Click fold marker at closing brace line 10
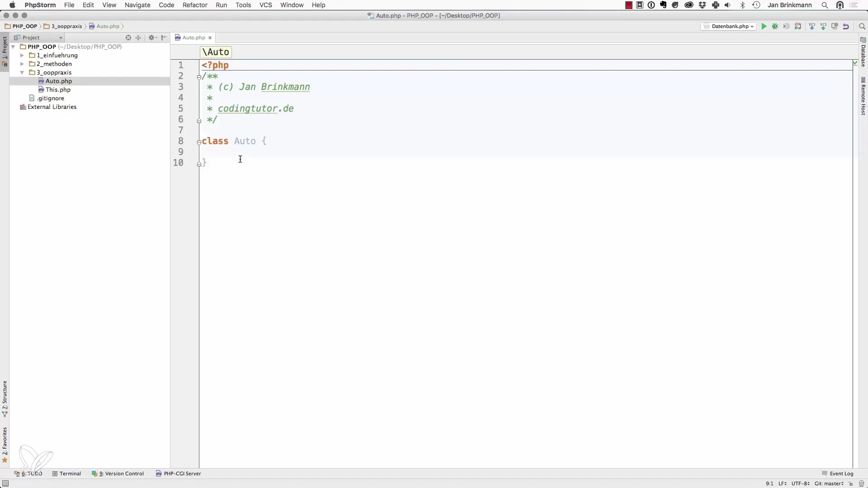This screenshot has width=868, height=488. pyautogui.click(x=199, y=164)
